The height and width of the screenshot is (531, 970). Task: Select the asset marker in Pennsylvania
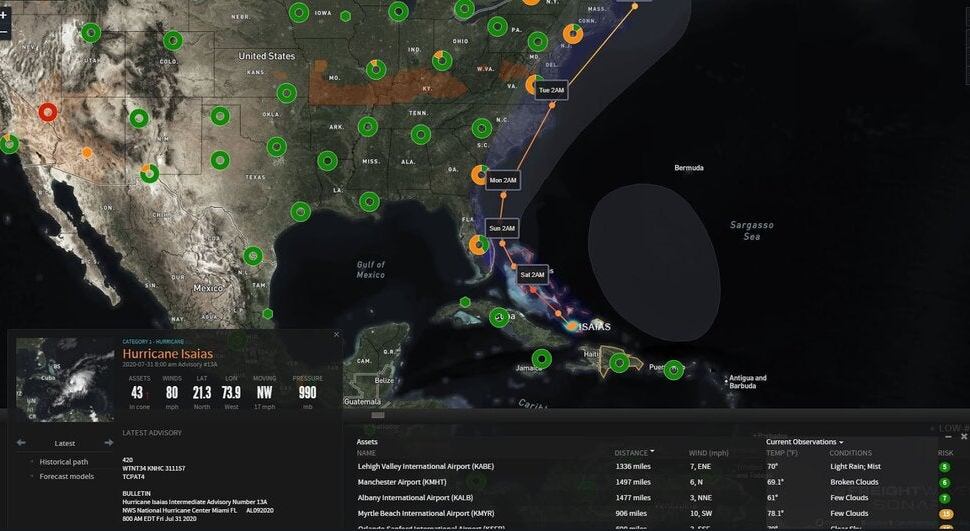tap(497, 27)
